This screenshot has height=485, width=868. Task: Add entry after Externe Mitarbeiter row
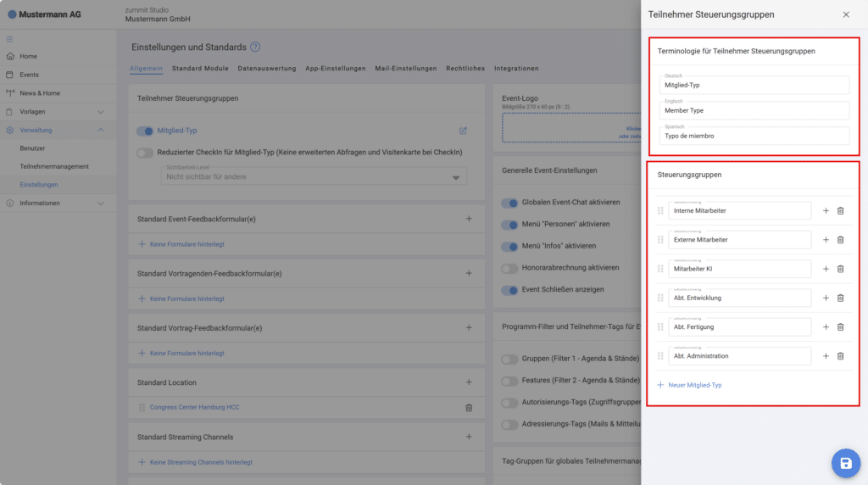click(826, 240)
